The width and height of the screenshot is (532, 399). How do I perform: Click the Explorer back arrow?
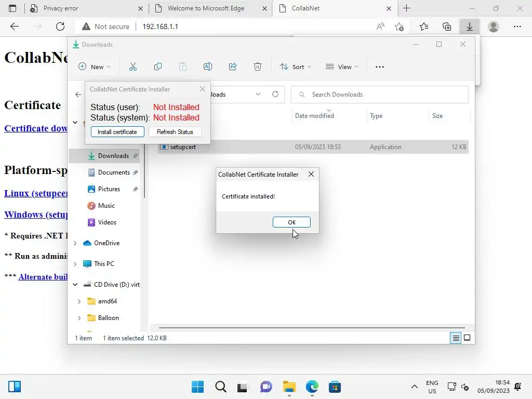point(78,95)
